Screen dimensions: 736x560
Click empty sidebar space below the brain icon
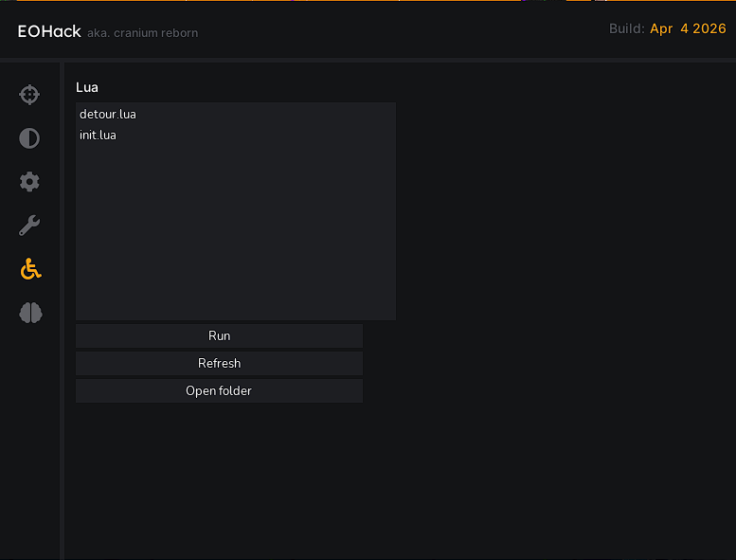(29, 436)
